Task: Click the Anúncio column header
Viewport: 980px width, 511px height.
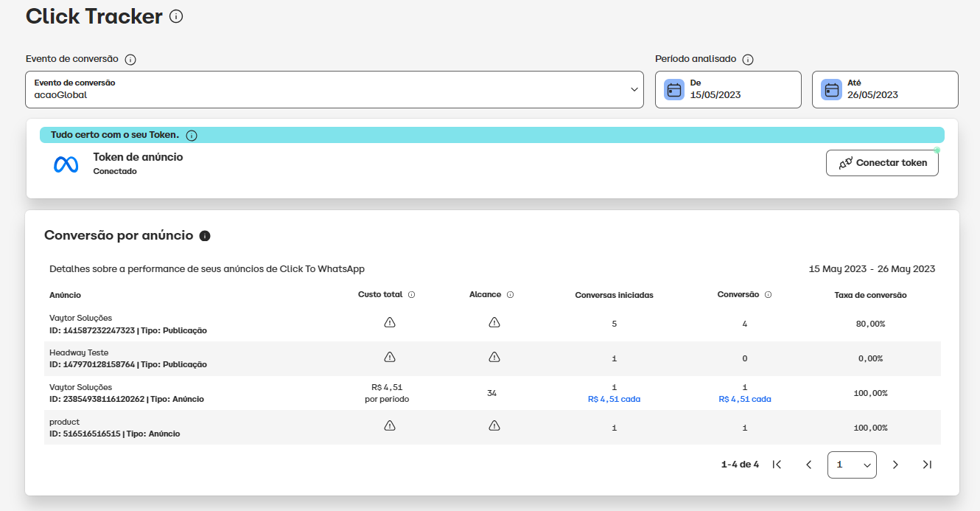Action: tap(65, 295)
